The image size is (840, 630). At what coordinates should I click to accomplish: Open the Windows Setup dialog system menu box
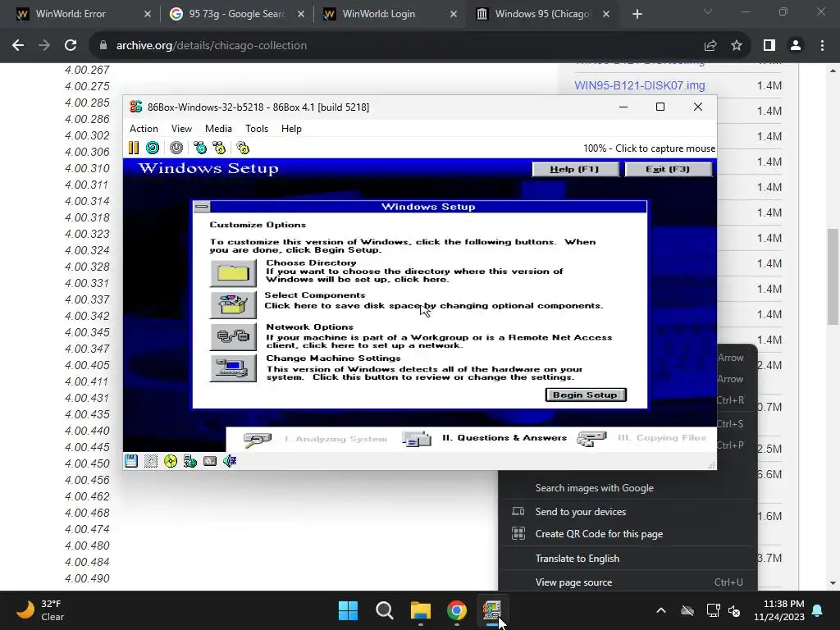click(x=202, y=207)
